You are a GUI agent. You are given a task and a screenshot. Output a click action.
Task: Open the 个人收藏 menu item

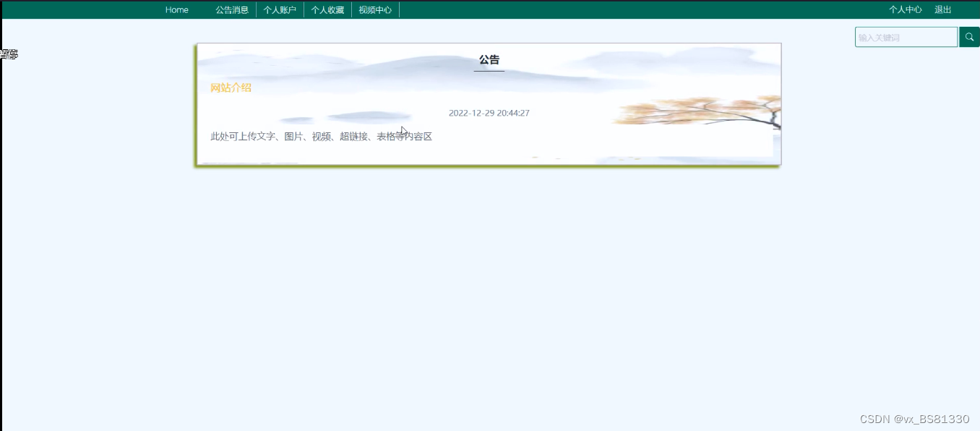pos(327,9)
